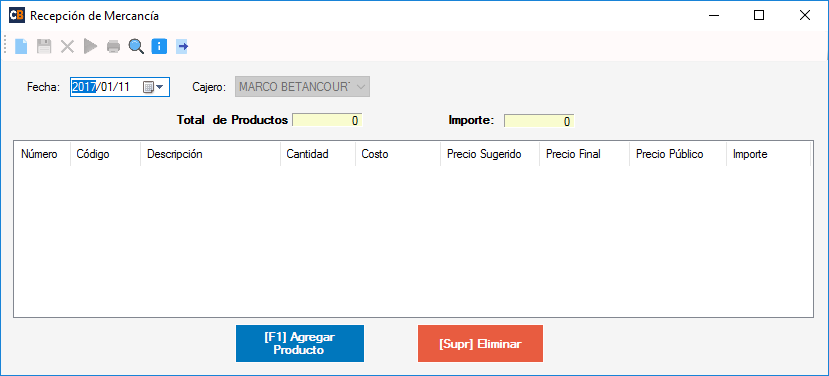The height and width of the screenshot is (376, 829).
Task: Click the Exit arrow toolbar icon
Action: pyautogui.click(x=182, y=47)
